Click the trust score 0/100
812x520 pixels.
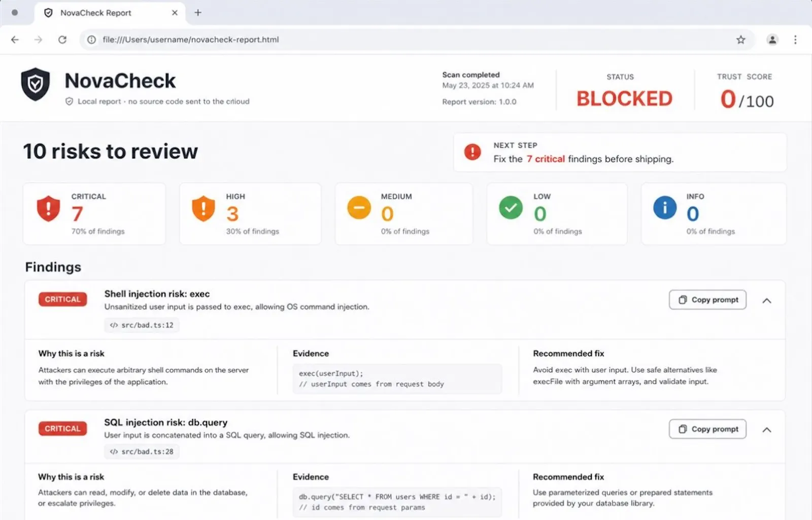pos(747,100)
